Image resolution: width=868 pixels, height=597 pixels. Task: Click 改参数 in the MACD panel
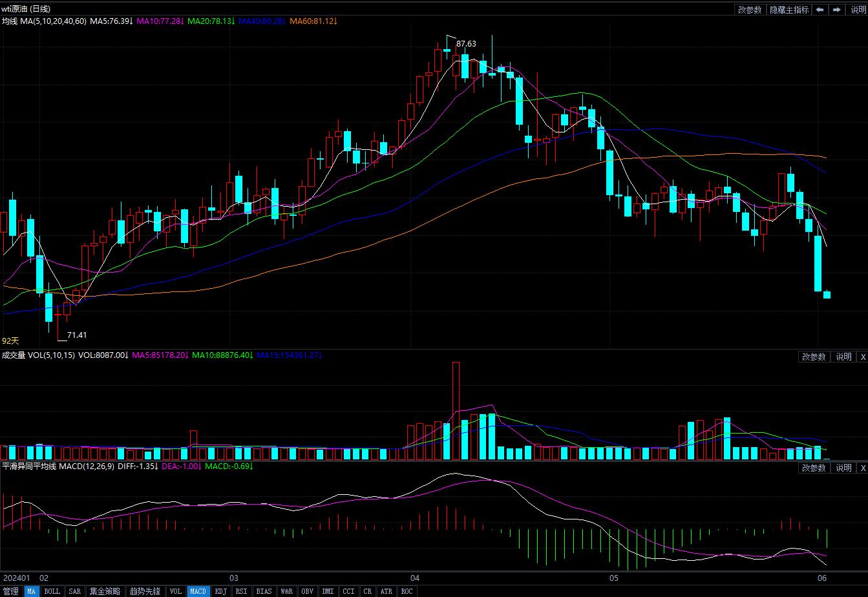pos(814,468)
